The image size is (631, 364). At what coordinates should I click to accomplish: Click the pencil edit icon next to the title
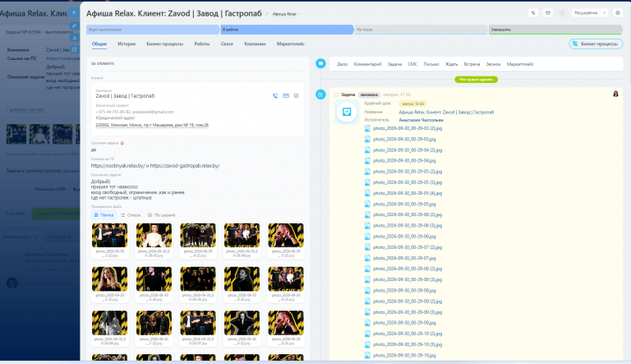[x=266, y=14]
